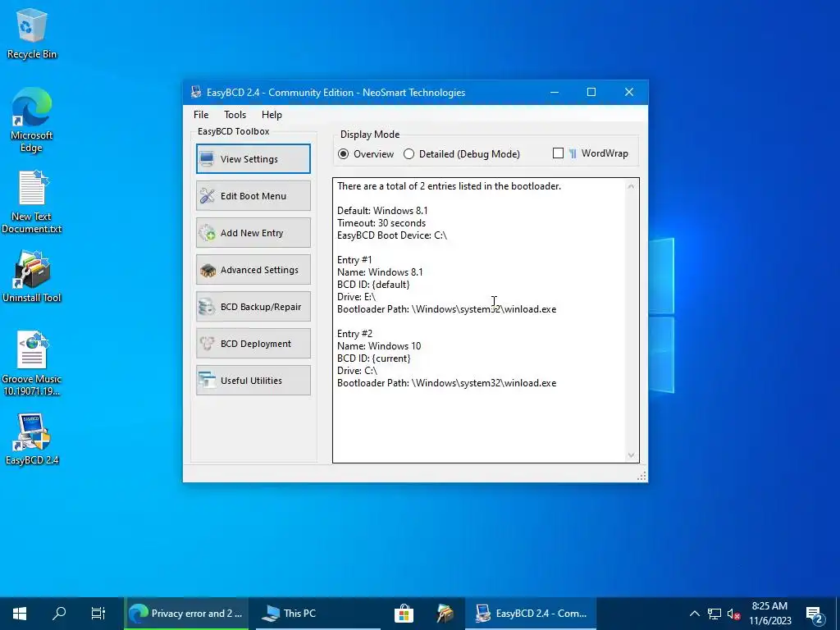Open the Uninstall Tool taskbar icon
Screen dimensions: 840x630
tap(445, 614)
